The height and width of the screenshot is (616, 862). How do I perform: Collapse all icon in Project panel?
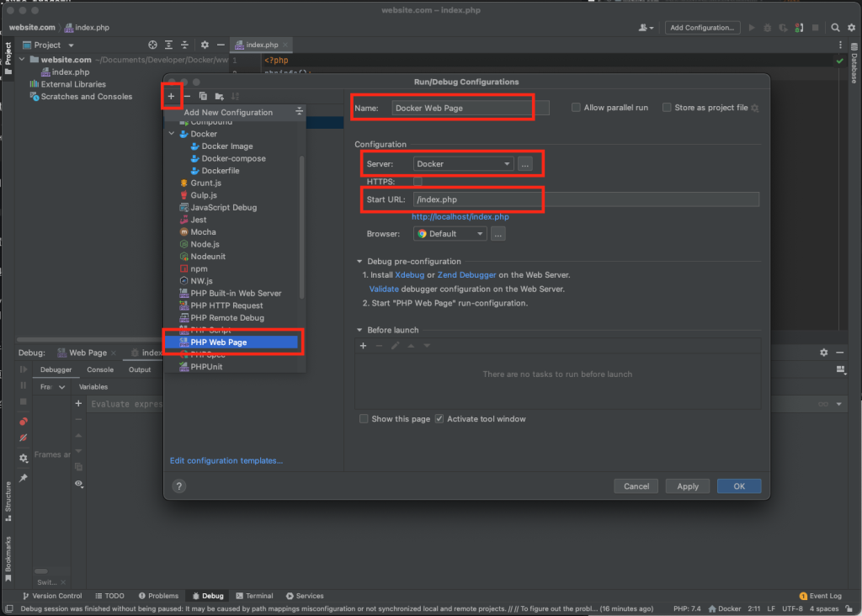tap(184, 45)
